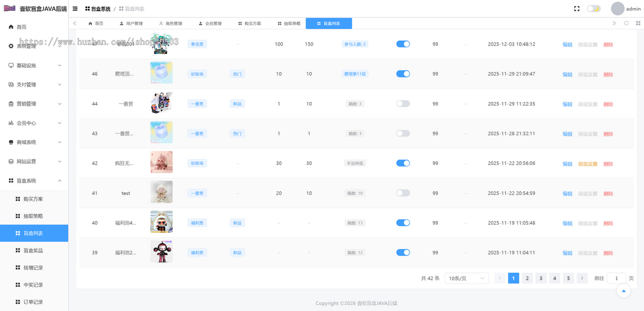Open the product image of row 39
644x311 pixels.
coord(162,252)
